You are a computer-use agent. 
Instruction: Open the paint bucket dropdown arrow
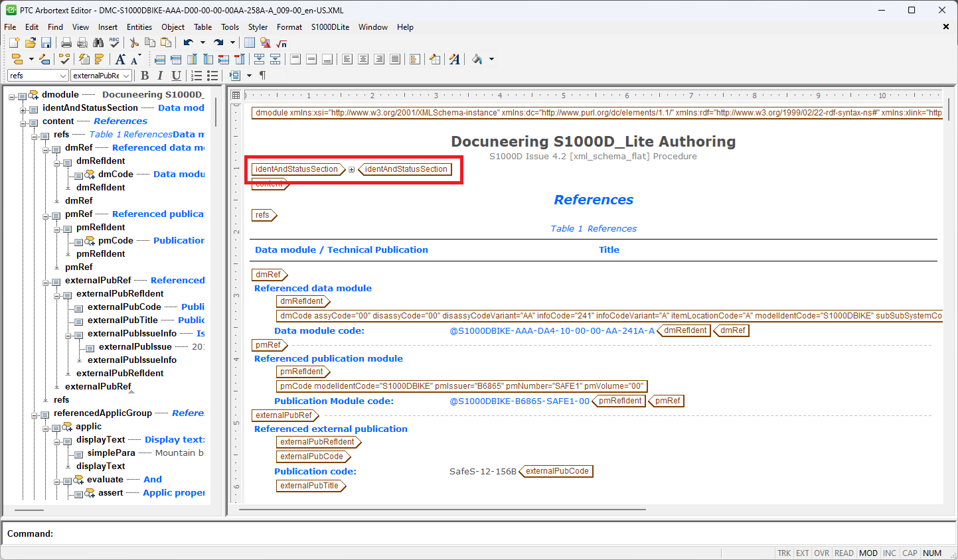tap(491, 59)
